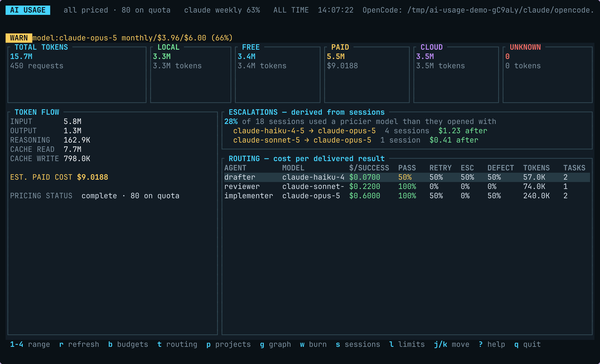Switch to the 't routing' view
The height and width of the screenshot is (364, 600).
tap(177, 344)
